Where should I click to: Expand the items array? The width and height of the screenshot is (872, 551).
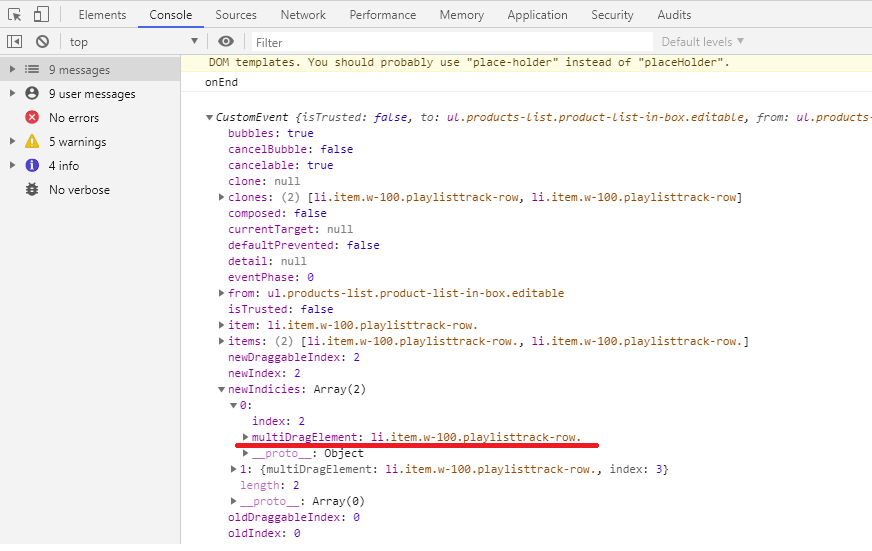(x=221, y=341)
